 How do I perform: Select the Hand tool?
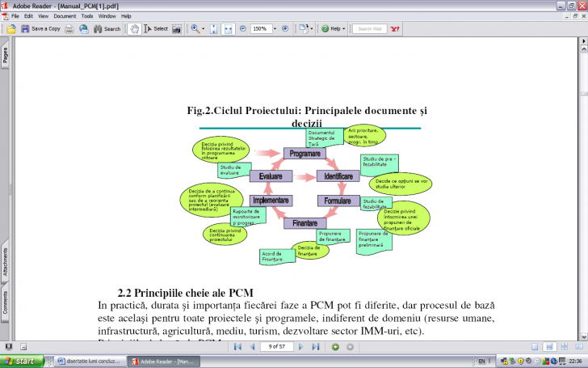(x=134, y=28)
